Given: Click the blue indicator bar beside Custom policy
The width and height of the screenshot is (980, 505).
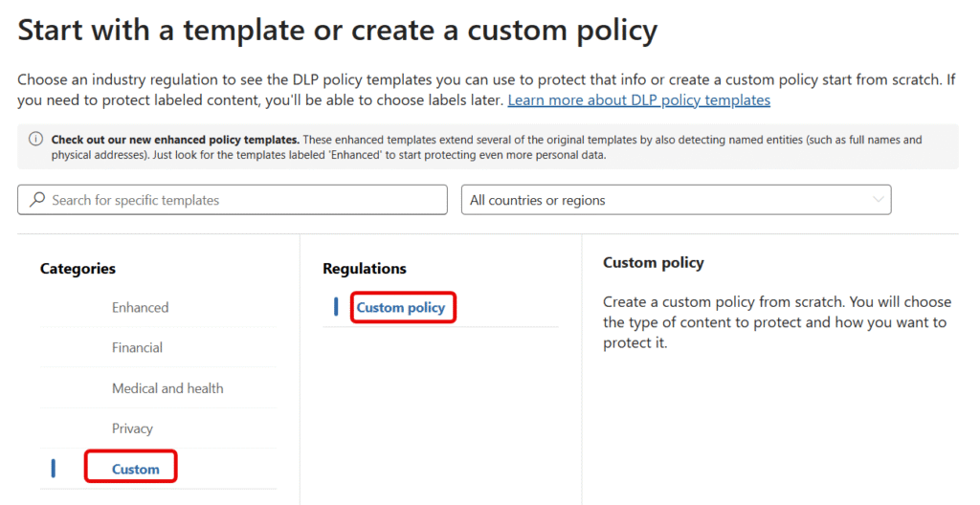Looking at the screenshot, I should click(x=336, y=307).
